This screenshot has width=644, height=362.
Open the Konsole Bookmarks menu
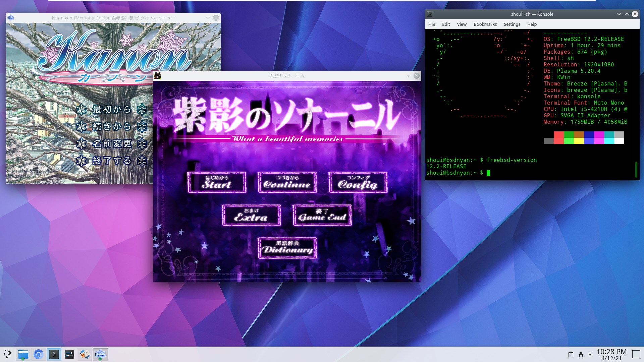tap(485, 24)
